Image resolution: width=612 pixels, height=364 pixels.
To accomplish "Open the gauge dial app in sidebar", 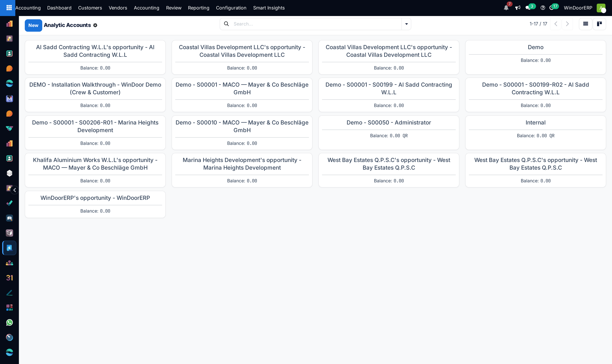I will tap(9, 337).
